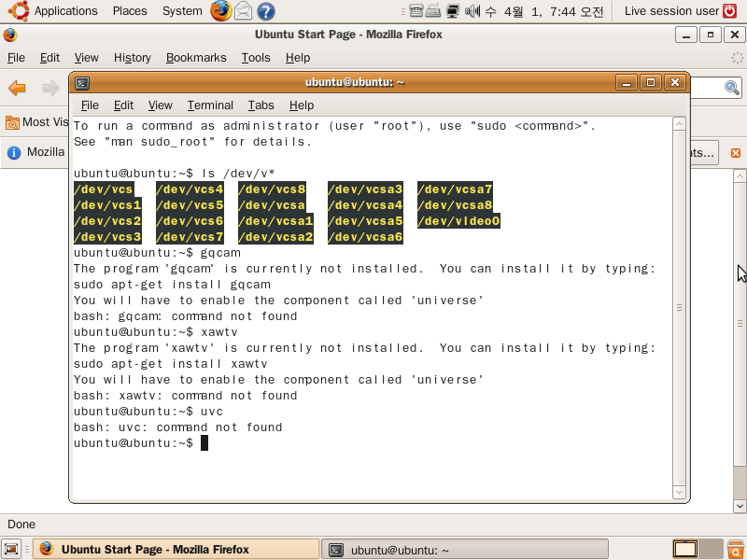The height and width of the screenshot is (560, 747).
Task: Open the Firefox Help menu
Action: click(x=298, y=58)
